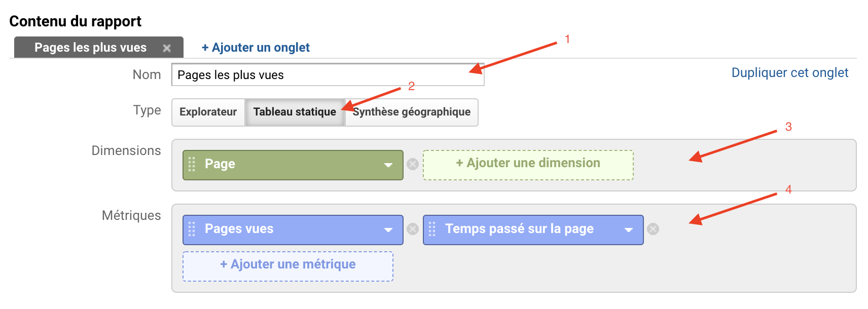Open the Temps passé sur la page dropdown arrow
Viewport: 868px width, 309px height.
click(x=629, y=229)
